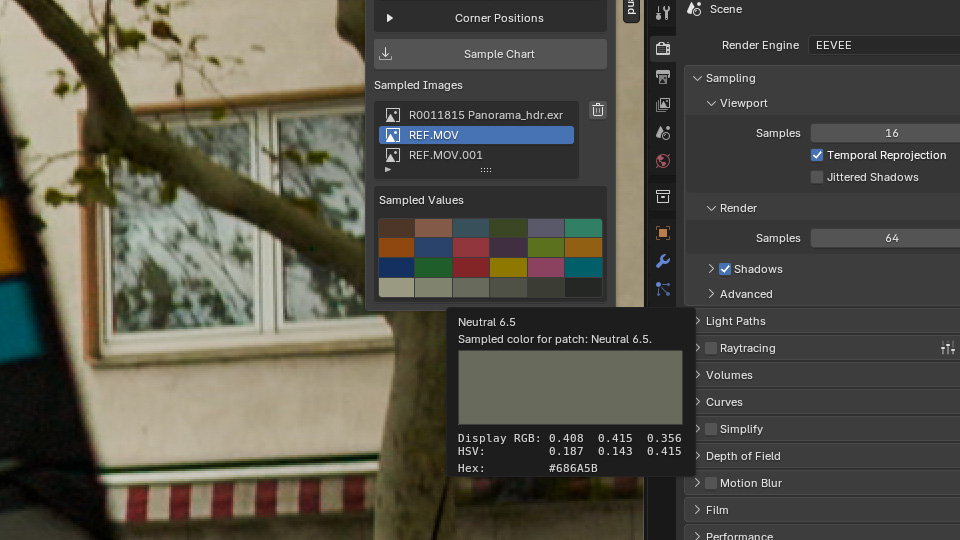Click the yellow green swatch
Screen dimensions: 960x540
point(546,247)
